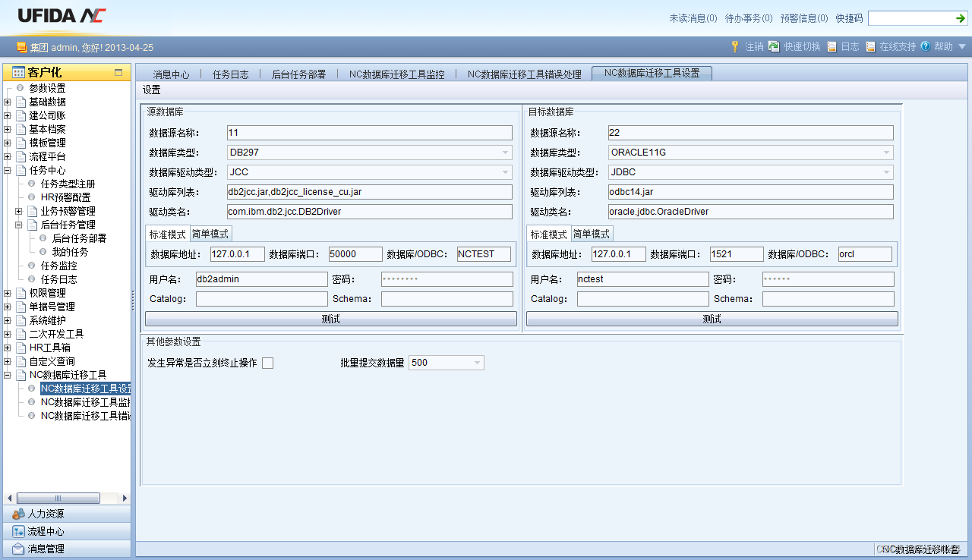Expand the 二次开发工具 tree node
The image size is (972, 560).
[x=8, y=334]
